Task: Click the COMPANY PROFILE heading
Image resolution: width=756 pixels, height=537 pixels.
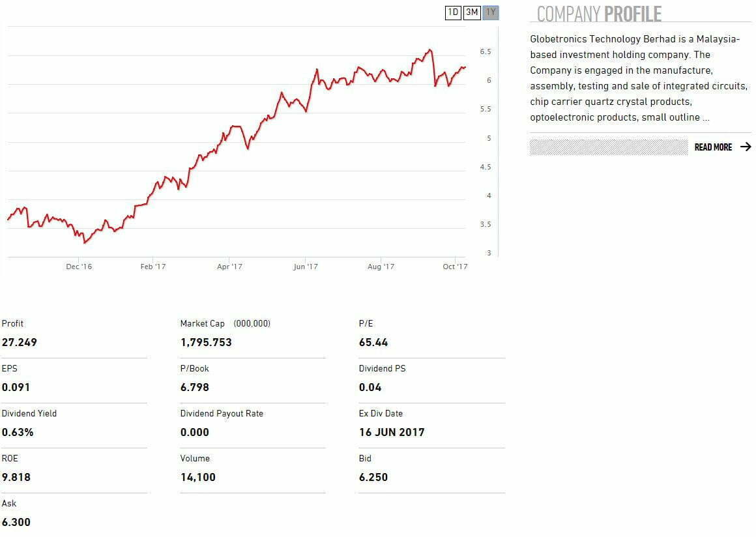Action: [599, 14]
